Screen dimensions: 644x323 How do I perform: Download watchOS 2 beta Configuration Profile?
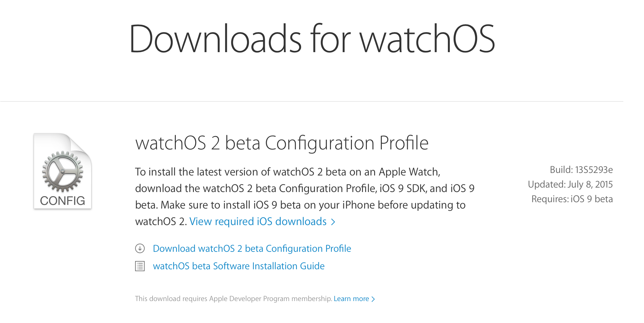click(x=252, y=249)
